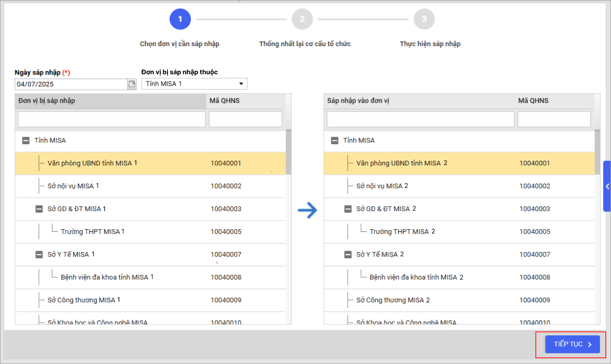Collapse Tỉnh MISA node in left tree

(x=26, y=141)
